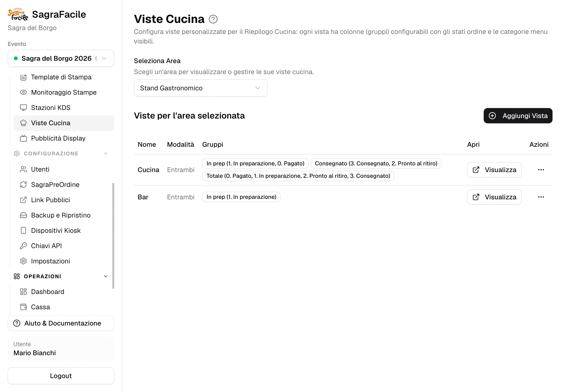
Task: Open actions menu for the Cucina view
Action: (541, 170)
